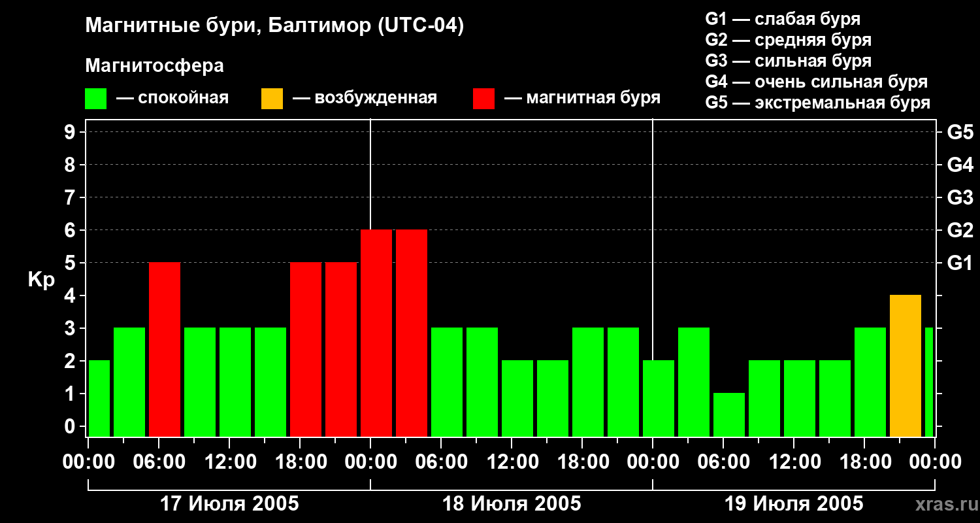Click the green 'спокойная' legend swatch
Screen dimensions: 980x523
[96, 99]
